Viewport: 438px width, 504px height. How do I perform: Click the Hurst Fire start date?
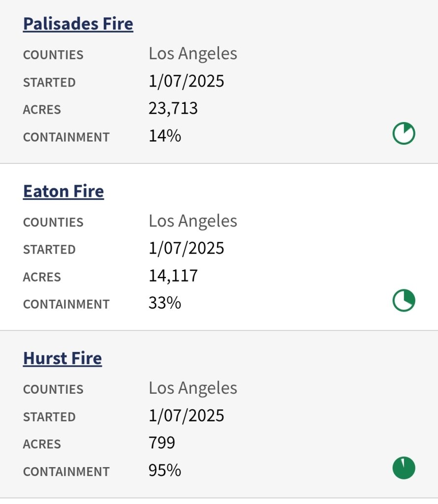pyautogui.click(x=187, y=416)
